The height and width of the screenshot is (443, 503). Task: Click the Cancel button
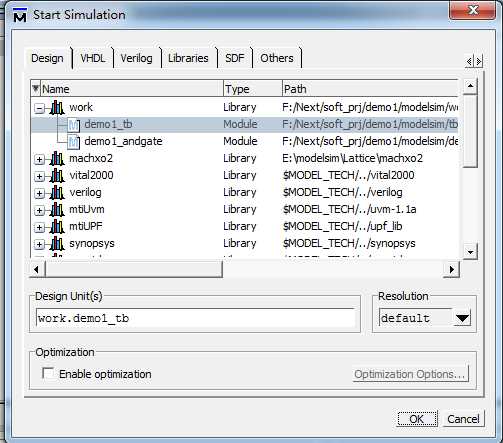click(463, 419)
